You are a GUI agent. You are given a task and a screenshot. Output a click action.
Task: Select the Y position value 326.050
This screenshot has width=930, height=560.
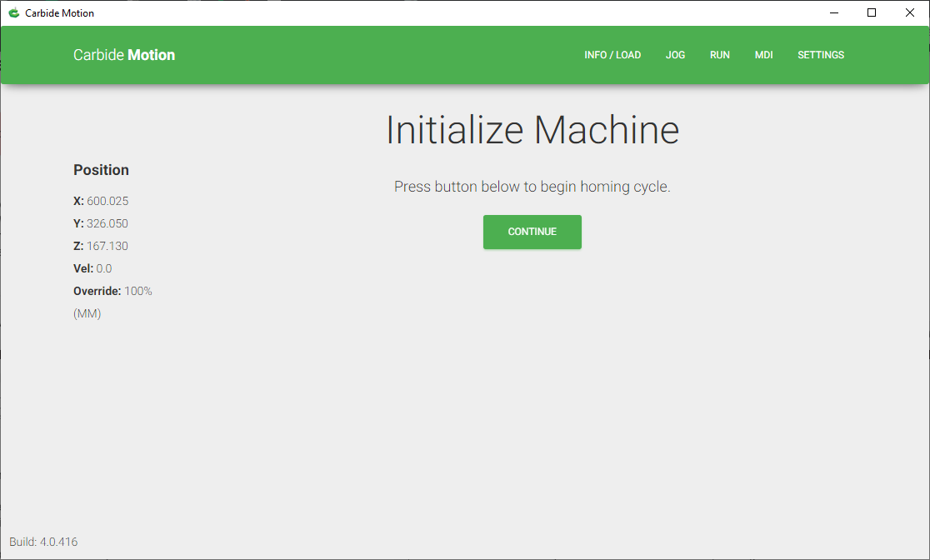coord(107,223)
